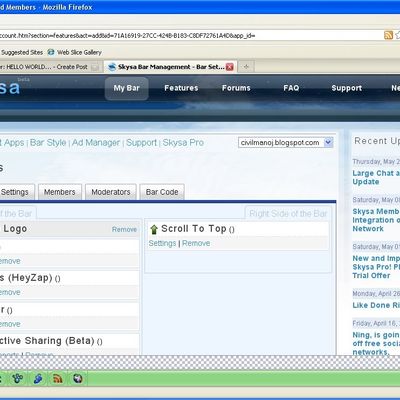Click the blue footprints icon in green bar

click(38, 379)
